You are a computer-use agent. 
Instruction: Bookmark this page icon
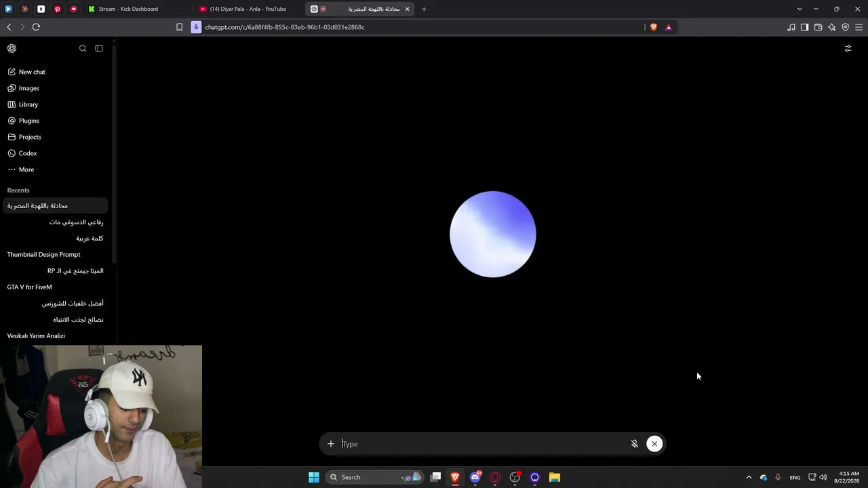point(179,27)
